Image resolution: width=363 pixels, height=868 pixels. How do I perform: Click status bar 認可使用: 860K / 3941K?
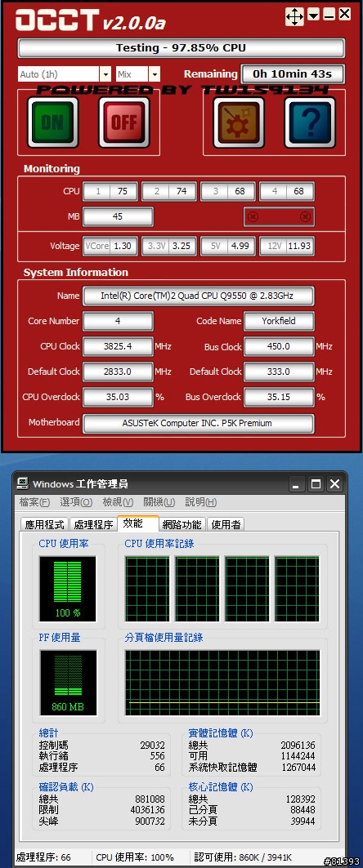pyautogui.click(x=243, y=857)
